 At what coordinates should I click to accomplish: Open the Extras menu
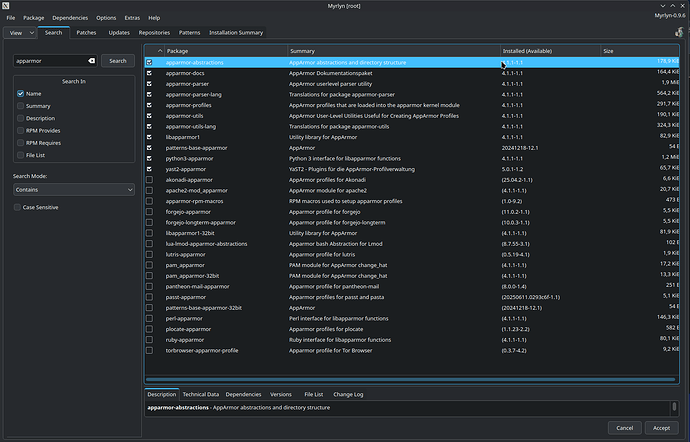pos(132,18)
